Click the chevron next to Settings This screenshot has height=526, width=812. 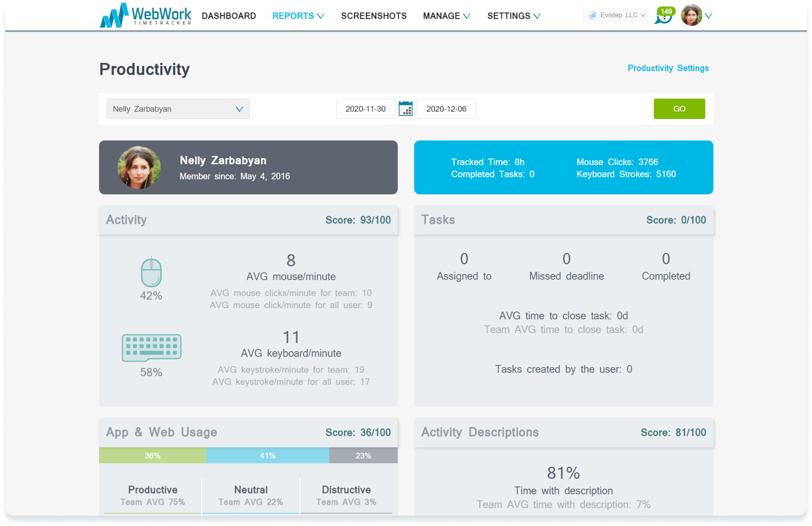point(537,16)
